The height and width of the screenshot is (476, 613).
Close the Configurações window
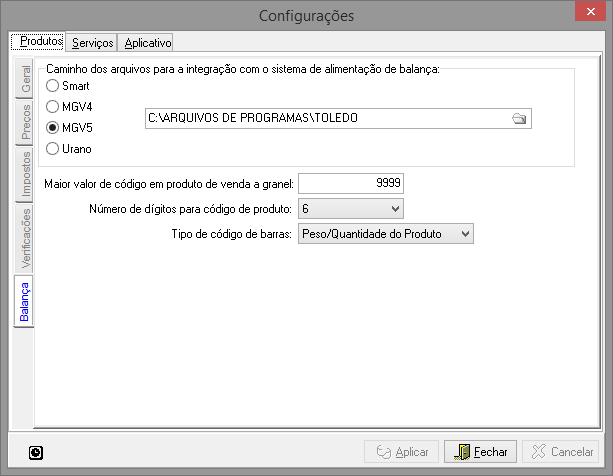589,15
